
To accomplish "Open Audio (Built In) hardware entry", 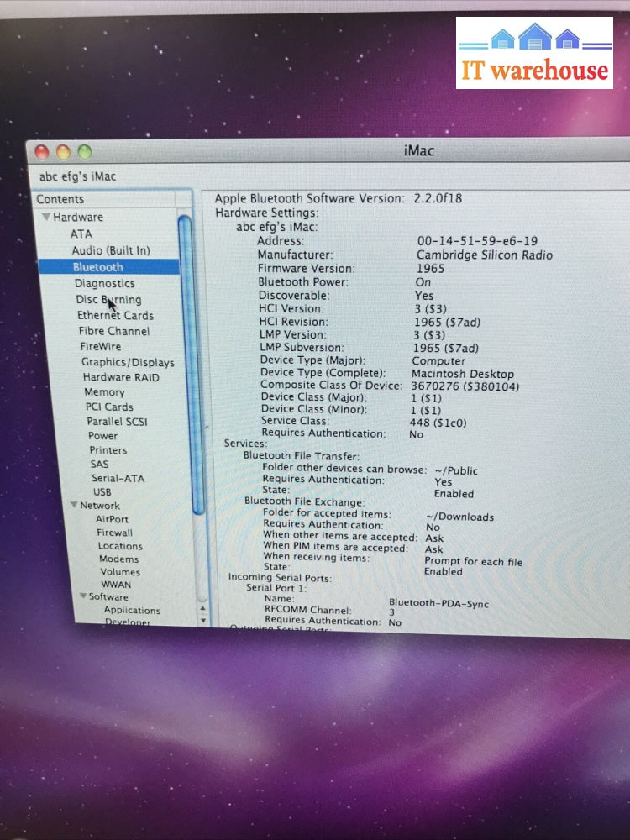I will (110, 250).
